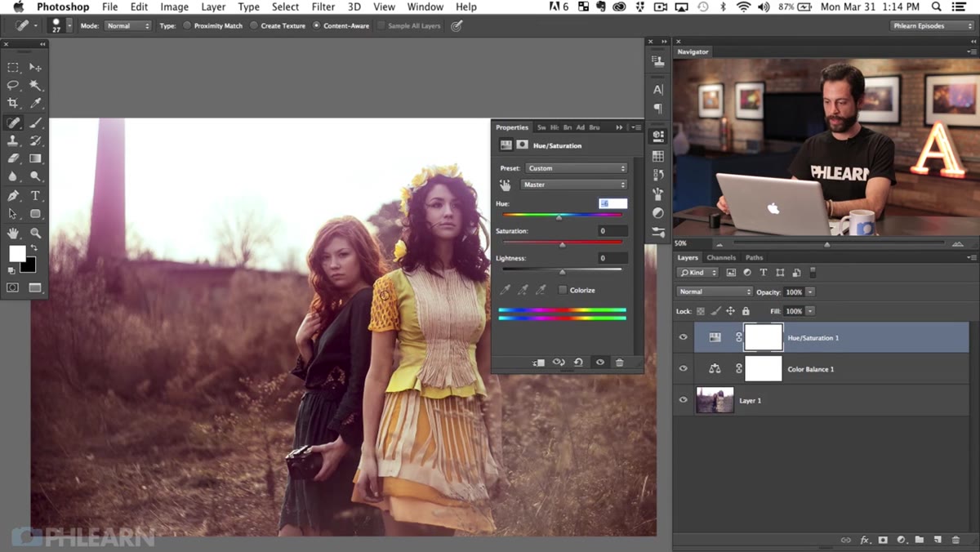Viewport: 980px width, 552px height.
Task: Click the on-image adjustment hand tool
Action: (x=506, y=185)
